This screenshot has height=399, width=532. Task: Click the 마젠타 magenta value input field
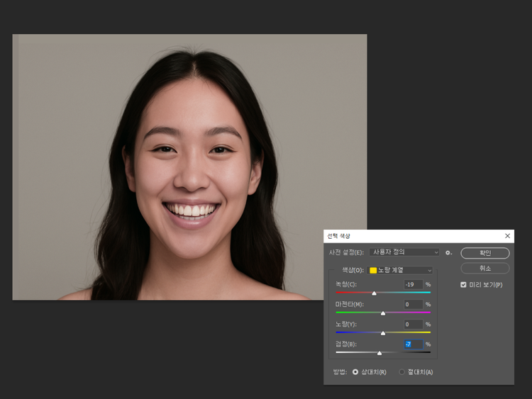pos(413,304)
